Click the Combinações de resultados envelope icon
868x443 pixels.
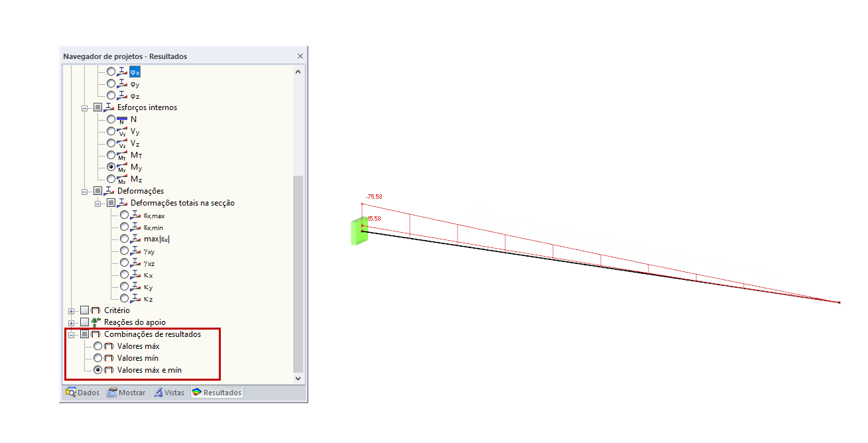pos(95,334)
